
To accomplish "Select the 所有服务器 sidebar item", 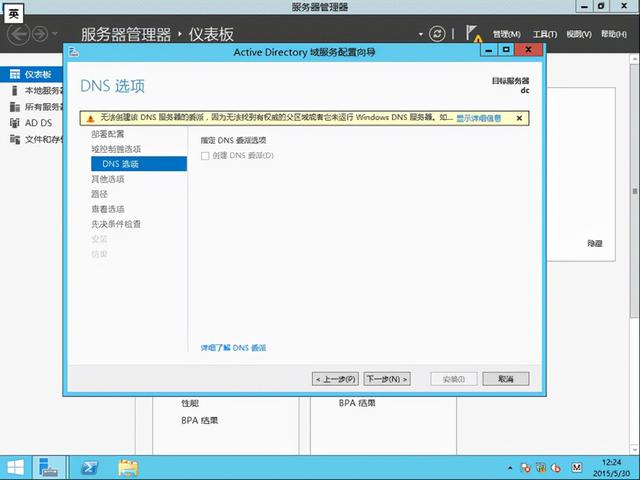I will click(32, 107).
